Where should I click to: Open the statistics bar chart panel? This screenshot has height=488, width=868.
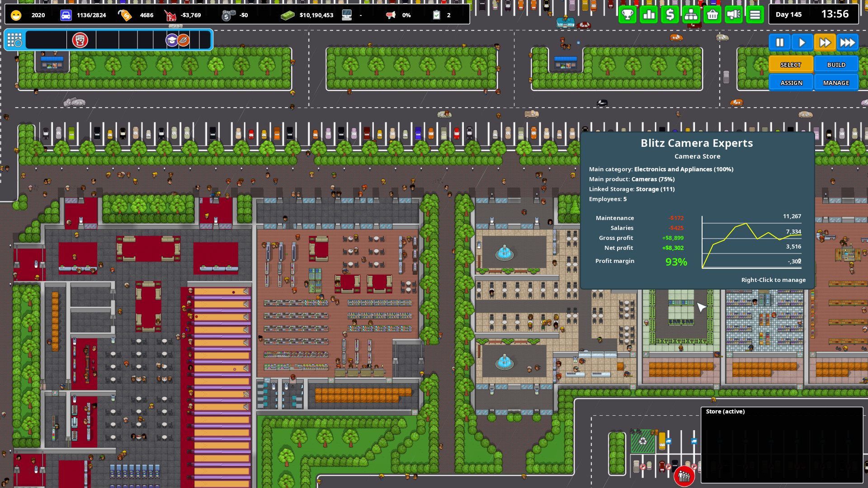649,14
